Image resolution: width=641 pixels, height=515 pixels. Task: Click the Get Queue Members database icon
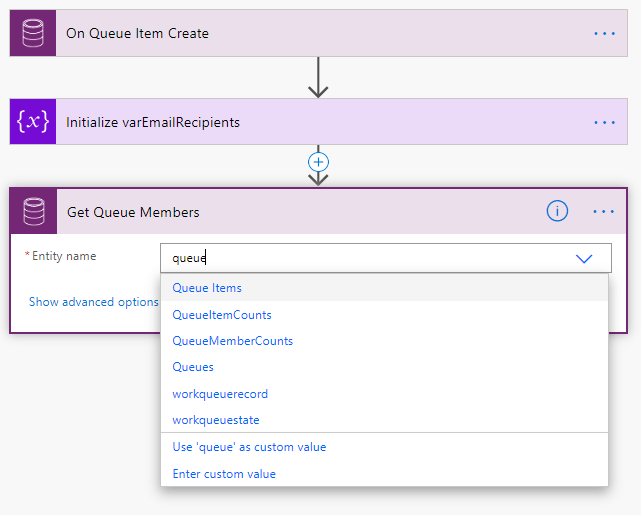(x=34, y=212)
